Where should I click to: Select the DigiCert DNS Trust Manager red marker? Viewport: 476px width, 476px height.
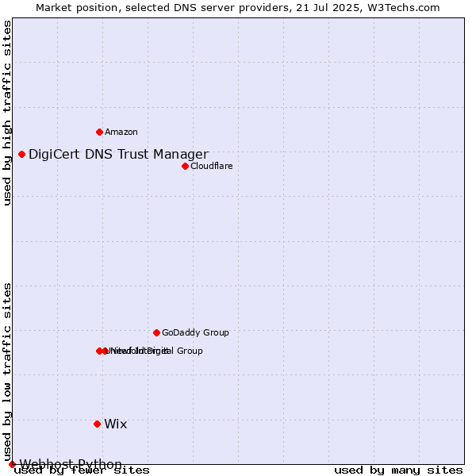(21, 155)
